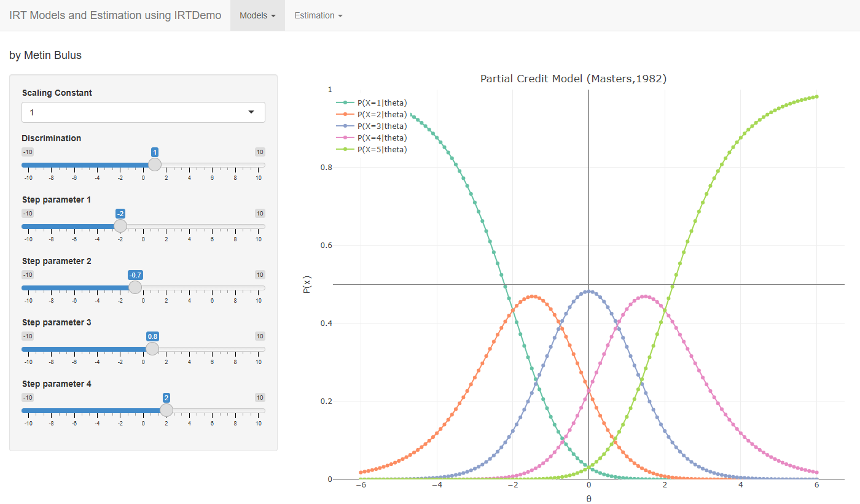Click the by Metin Bulus author text

click(45, 55)
